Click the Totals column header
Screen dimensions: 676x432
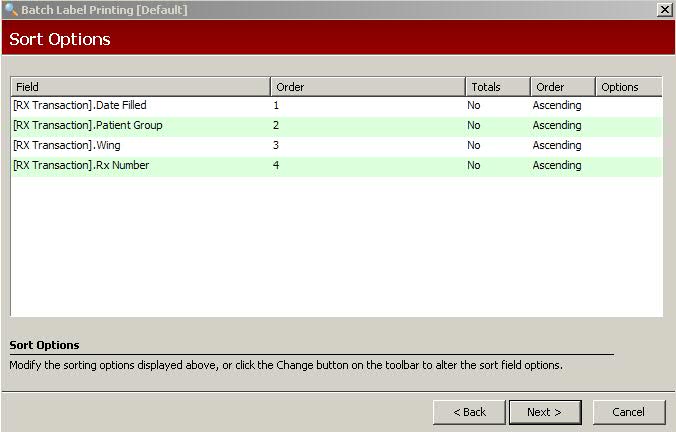(x=498, y=87)
